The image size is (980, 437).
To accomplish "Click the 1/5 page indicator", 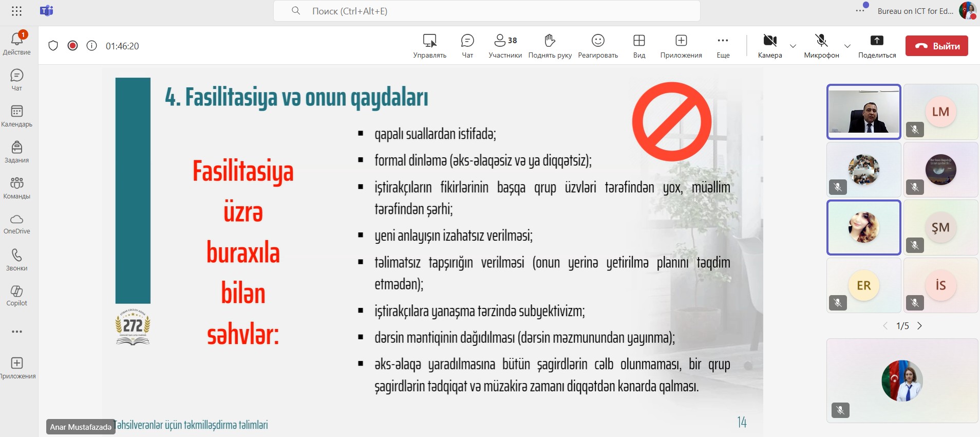I will 902,326.
